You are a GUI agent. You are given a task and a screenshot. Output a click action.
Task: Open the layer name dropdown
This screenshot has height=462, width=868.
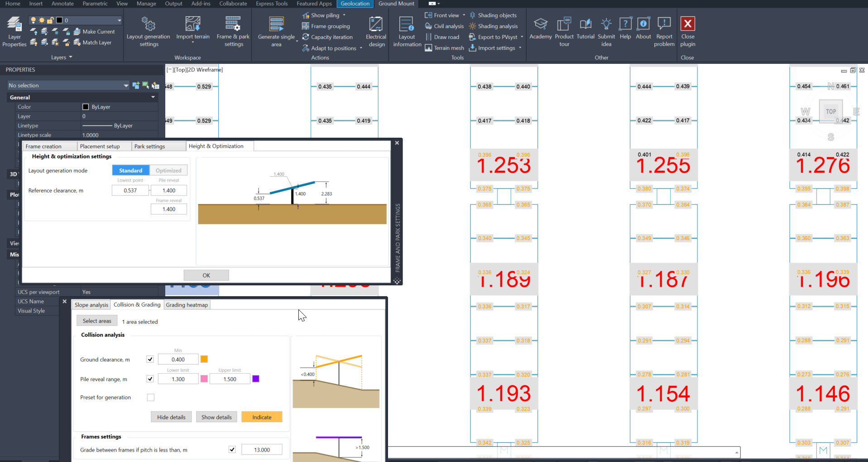[x=119, y=20]
